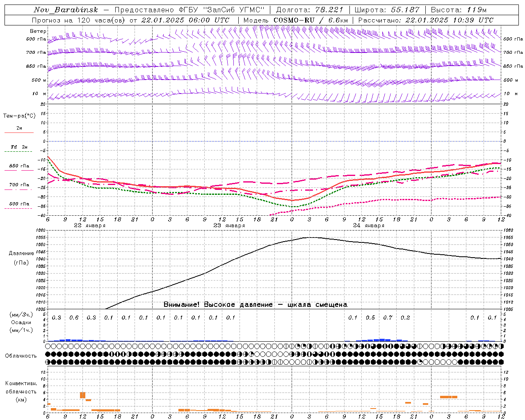Image resolution: width=525 pixels, height=420 pixels.
Task: Select the text Предоставлено ФГБУ "ЗапСиб УГМС"
Action: [x=189, y=10]
